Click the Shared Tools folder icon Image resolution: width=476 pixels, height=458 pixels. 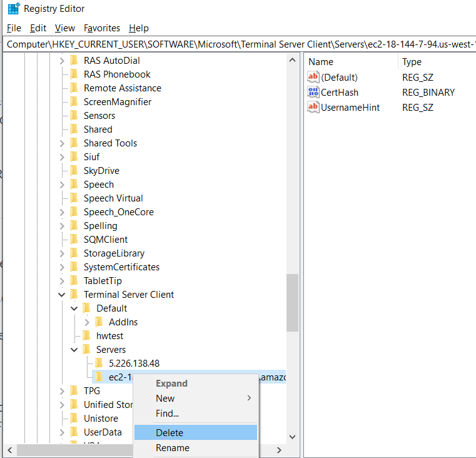(x=74, y=143)
